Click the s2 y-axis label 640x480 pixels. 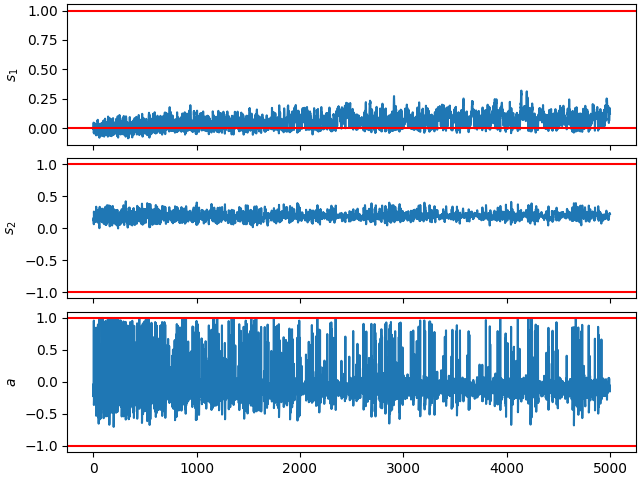tap(13, 229)
